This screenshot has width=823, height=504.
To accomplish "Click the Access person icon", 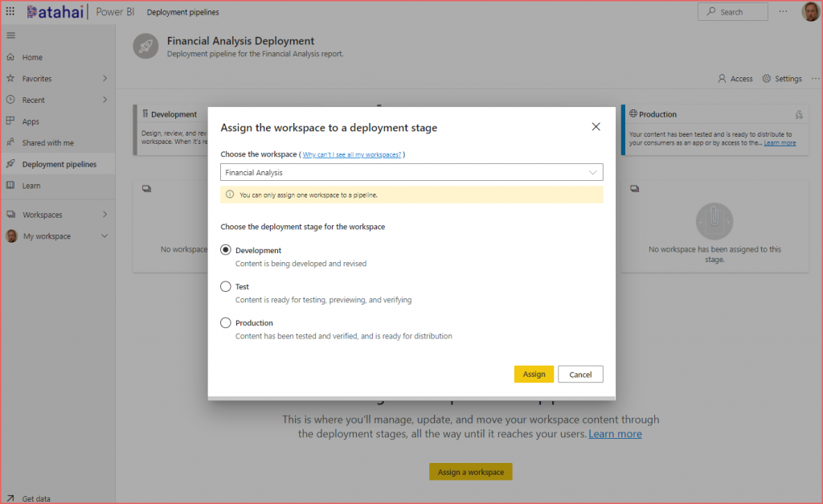I will 723,78.
